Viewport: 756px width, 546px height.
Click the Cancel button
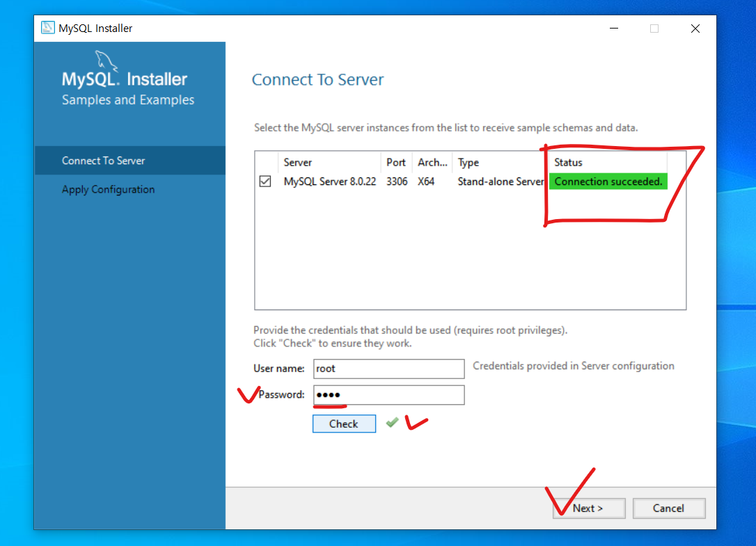(x=669, y=508)
